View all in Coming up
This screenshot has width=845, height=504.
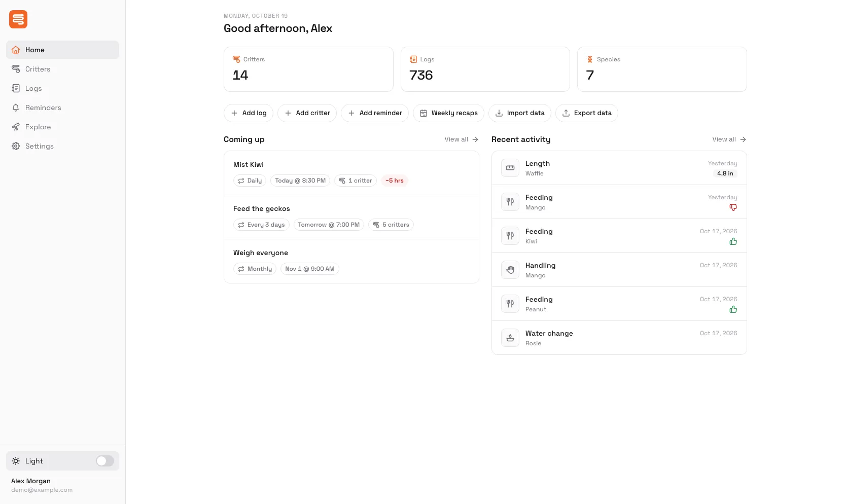[x=461, y=139]
